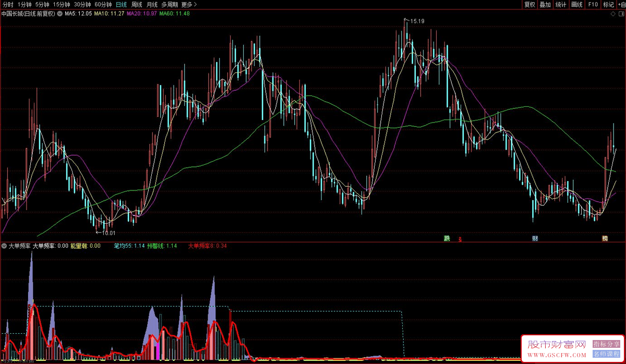Switch to the 日线 daily chart
626x364 pixels.
121,4
